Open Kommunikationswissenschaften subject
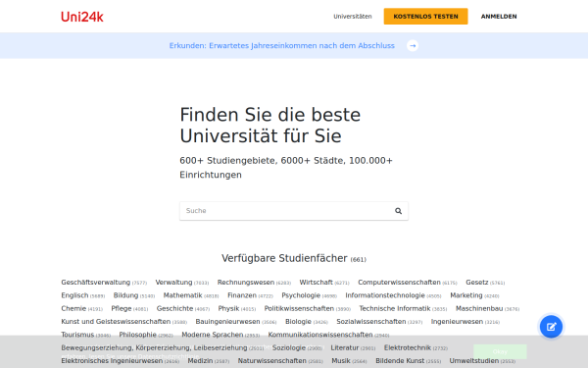Viewport: 588px width, 368px height. (320, 335)
